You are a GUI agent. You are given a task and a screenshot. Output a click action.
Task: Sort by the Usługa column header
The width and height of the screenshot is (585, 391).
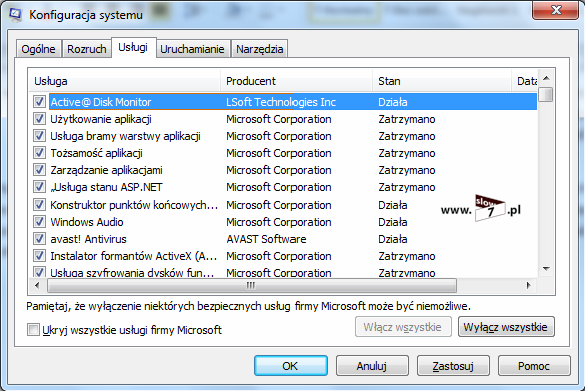point(125,81)
